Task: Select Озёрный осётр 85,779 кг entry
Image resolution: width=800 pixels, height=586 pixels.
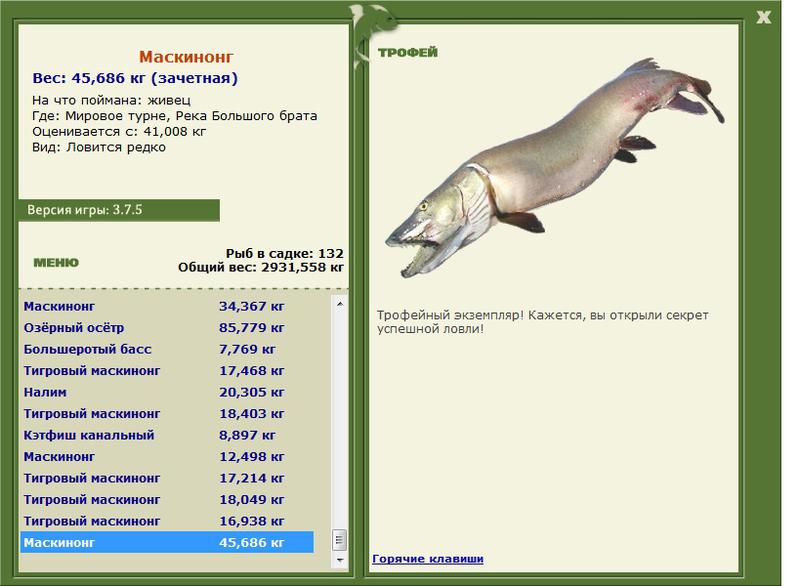Action: pyautogui.click(x=167, y=328)
